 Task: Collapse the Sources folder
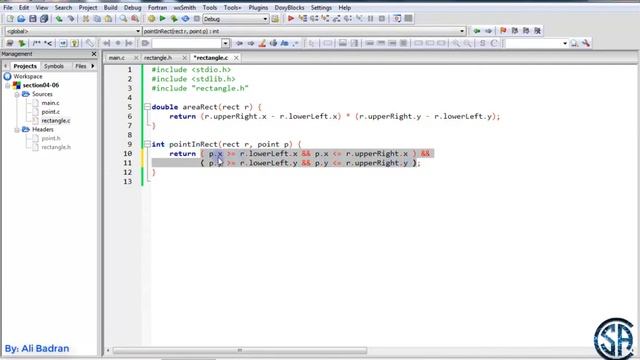point(17,94)
